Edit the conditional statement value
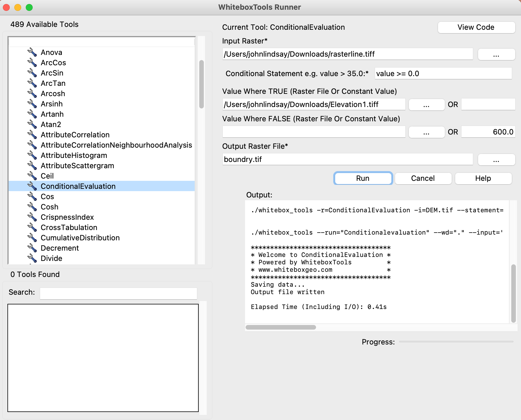521x420 pixels. [x=443, y=74]
